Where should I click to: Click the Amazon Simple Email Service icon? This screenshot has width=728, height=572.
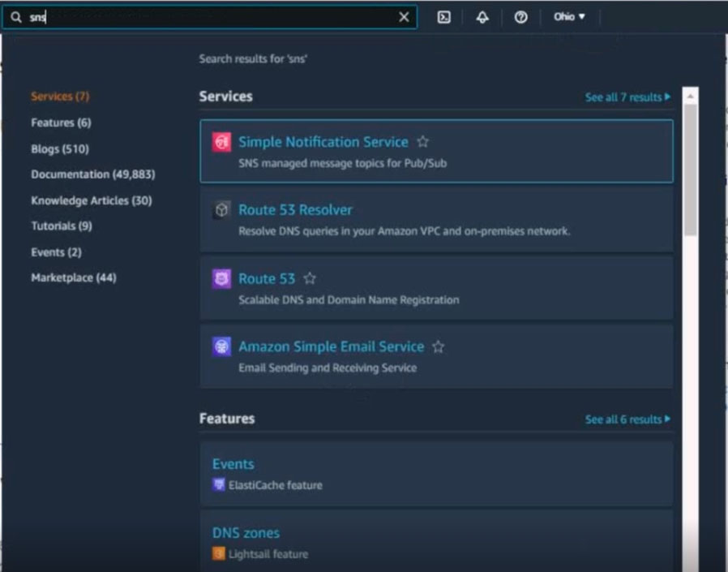(x=221, y=347)
